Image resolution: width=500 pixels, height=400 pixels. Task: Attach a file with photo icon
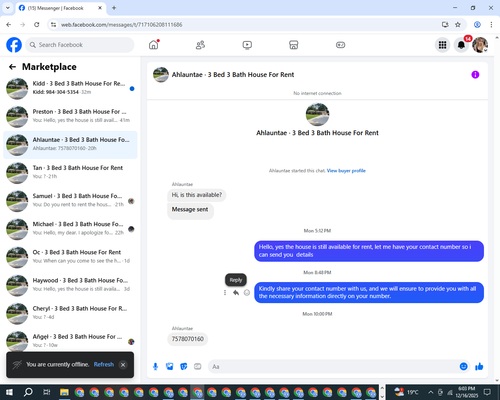coord(170,367)
